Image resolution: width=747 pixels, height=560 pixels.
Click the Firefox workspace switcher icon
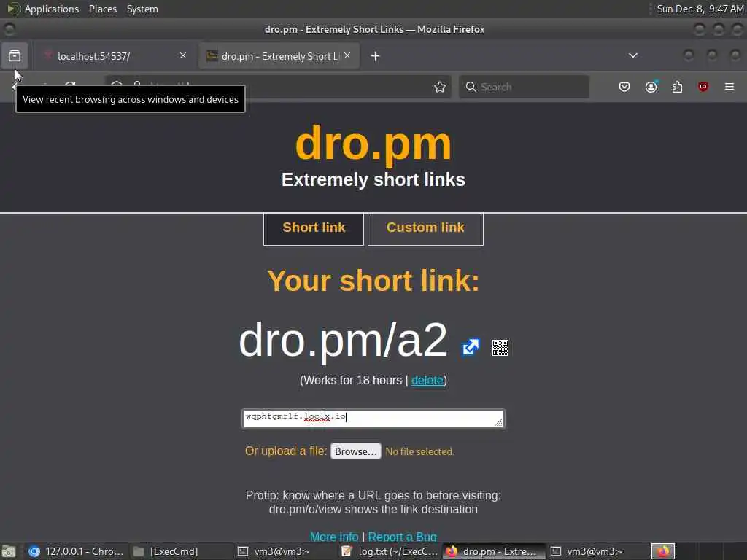[663, 551]
